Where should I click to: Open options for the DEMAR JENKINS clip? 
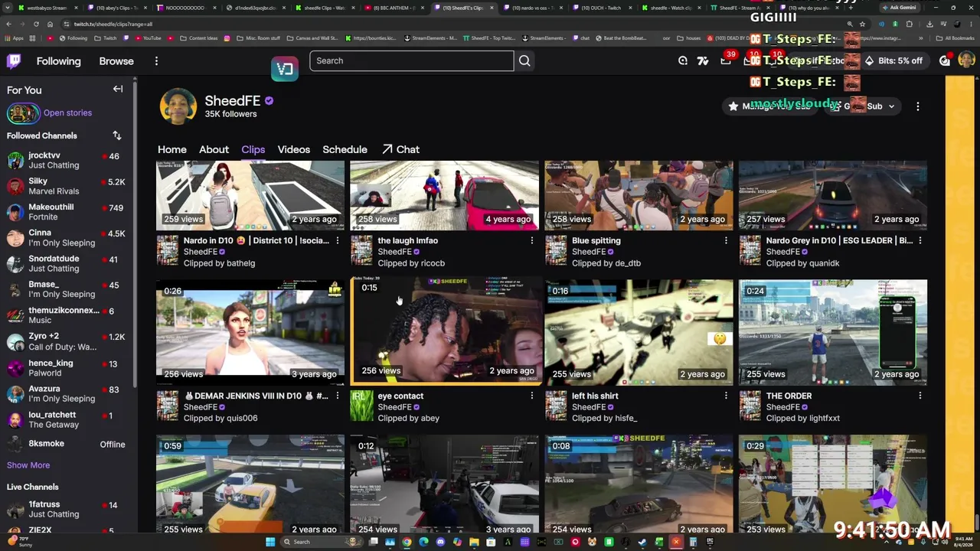click(x=338, y=396)
